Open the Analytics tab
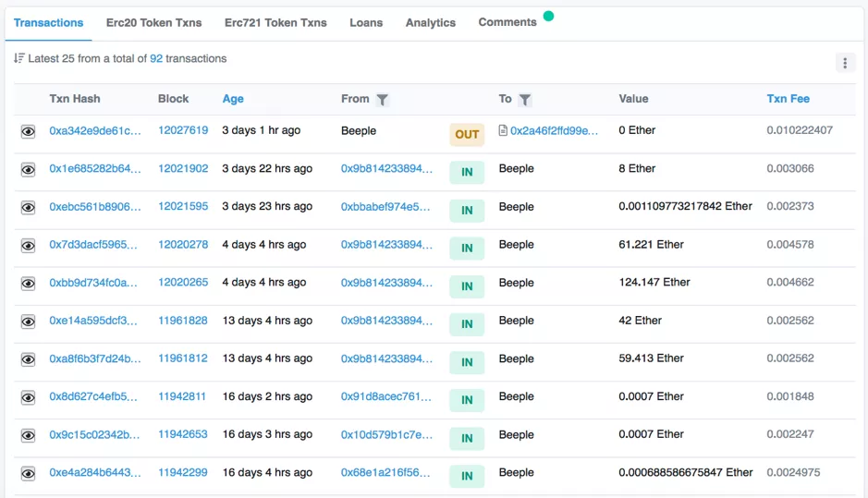 pos(430,22)
